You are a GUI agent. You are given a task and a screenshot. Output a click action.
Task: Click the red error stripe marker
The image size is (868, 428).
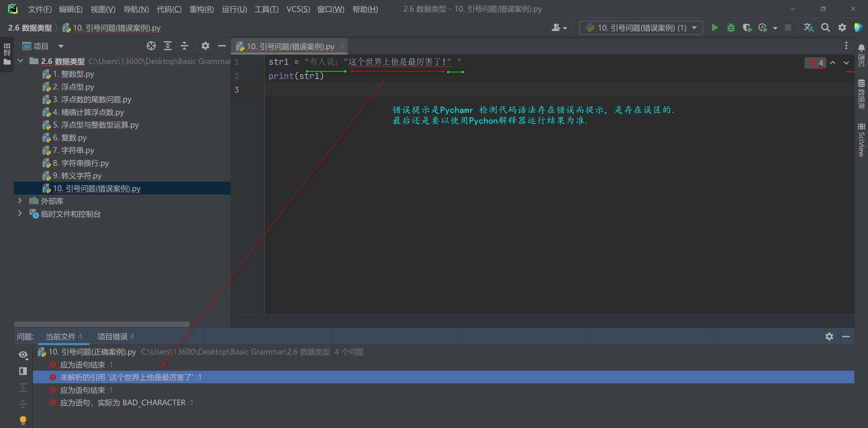coord(850,72)
